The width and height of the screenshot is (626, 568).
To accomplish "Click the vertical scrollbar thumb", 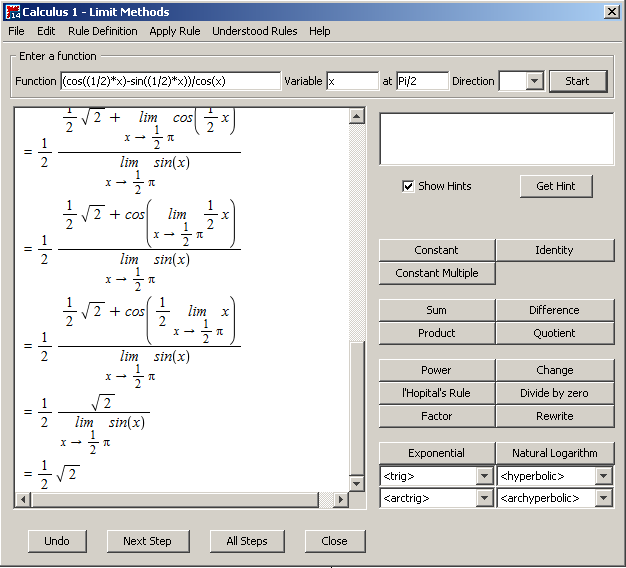I will pyautogui.click(x=357, y=408).
